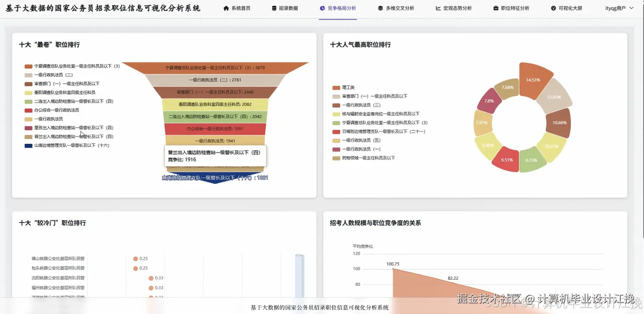This screenshot has height=314, width=644.
Task: Click the pie legend swatch for 日喀则边境管理支队一级警长及以下（二十一）
Action: tap(336, 132)
